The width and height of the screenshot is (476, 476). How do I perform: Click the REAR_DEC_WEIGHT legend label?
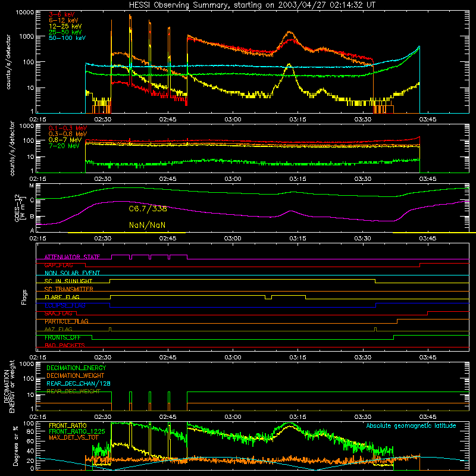73,392
